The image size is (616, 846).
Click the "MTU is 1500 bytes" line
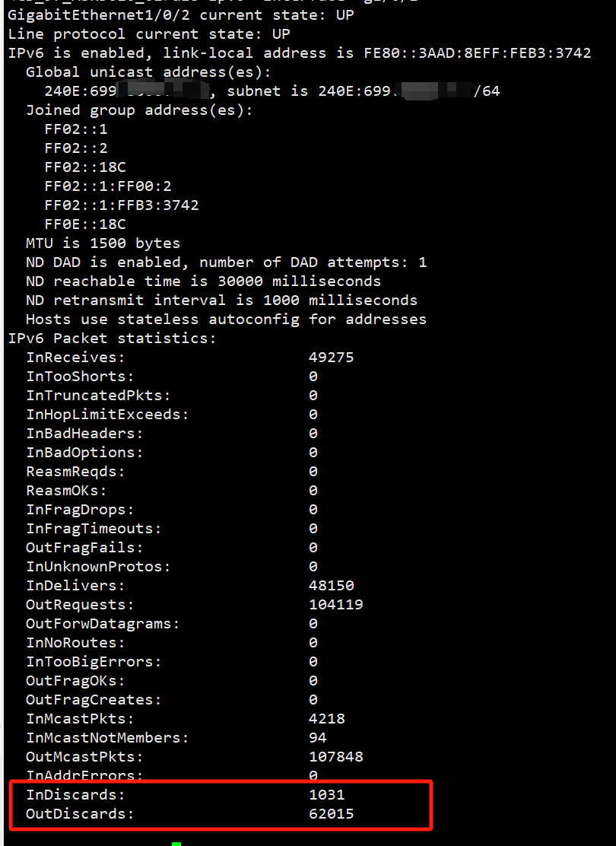click(x=103, y=243)
